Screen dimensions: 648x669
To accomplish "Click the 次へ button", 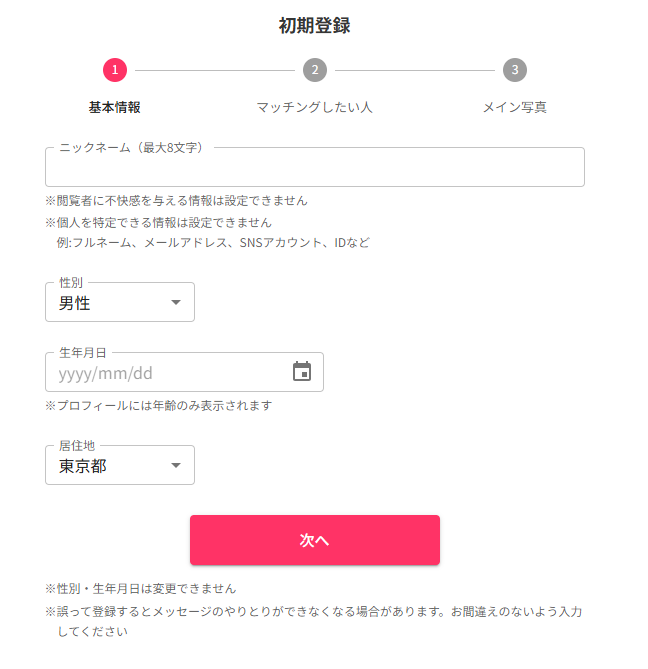I will pyautogui.click(x=315, y=540).
